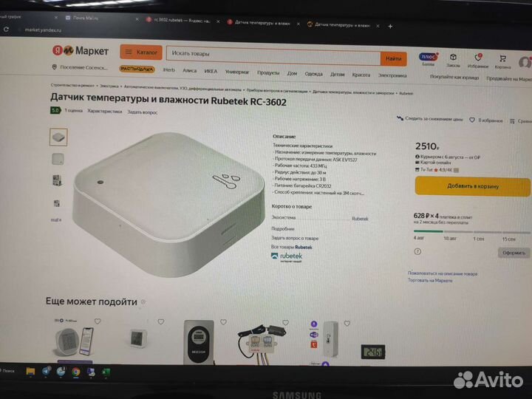
Task: Add product to favorites with В избранное
Action: pyautogui.click(x=486, y=120)
